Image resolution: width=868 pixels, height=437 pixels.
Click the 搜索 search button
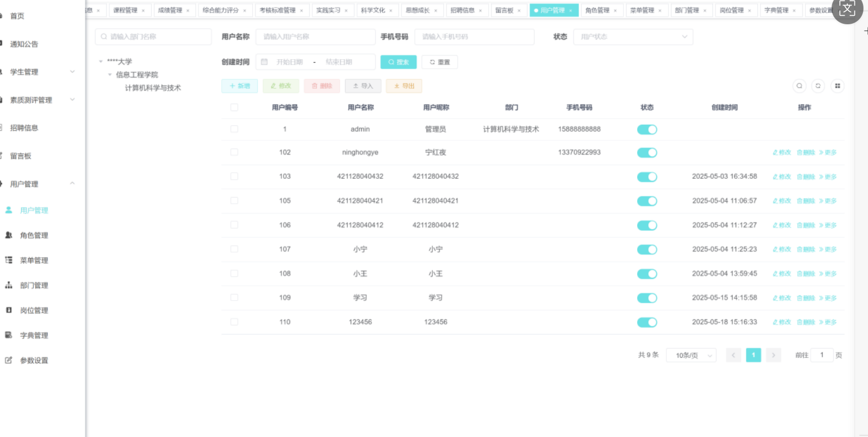[399, 62]
